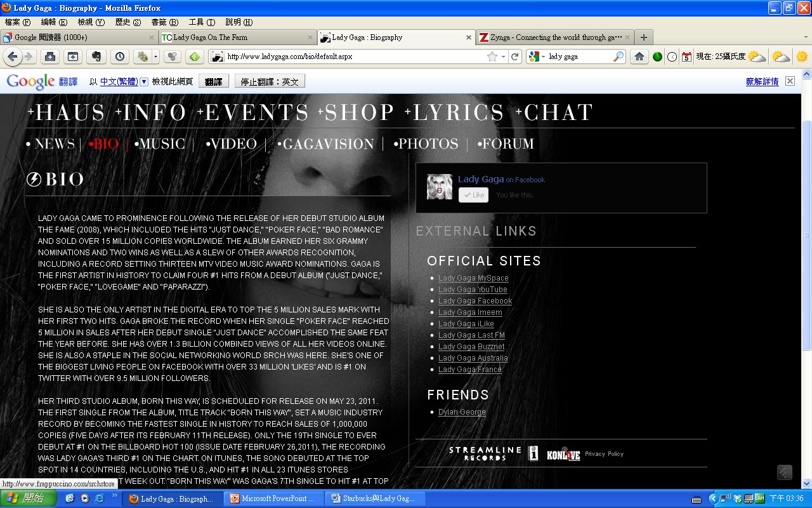Viewport: 812px width, 508px height.
Task: Go to the home page icon
Action: (x=639, y=57)
